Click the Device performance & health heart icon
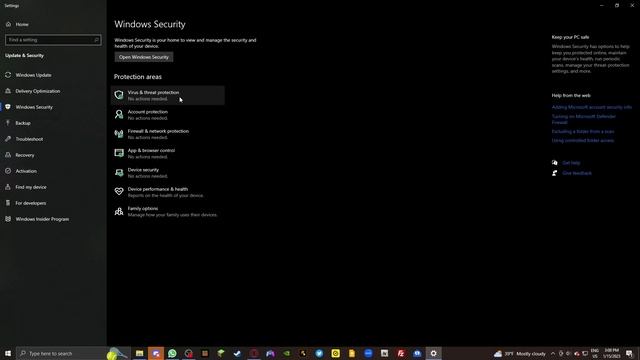Viewport: 640px width, 360px height. 119,191
